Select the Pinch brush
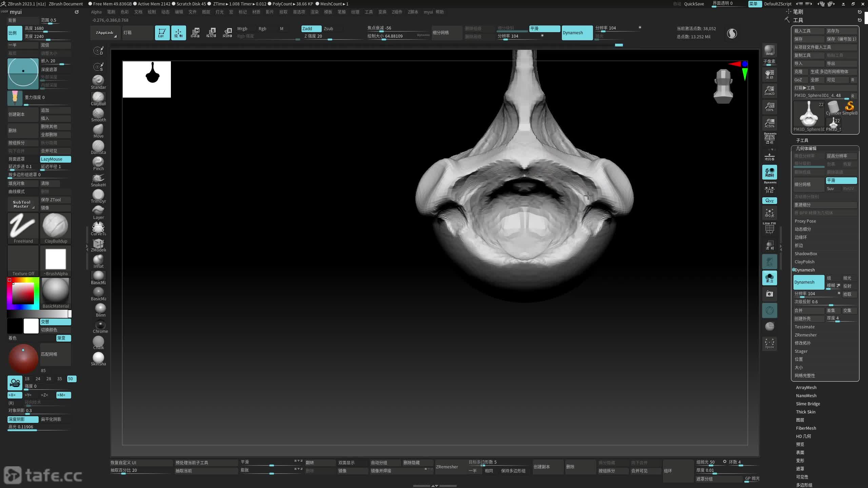Viewport: 868px width, 488px height. click(98, 162)
